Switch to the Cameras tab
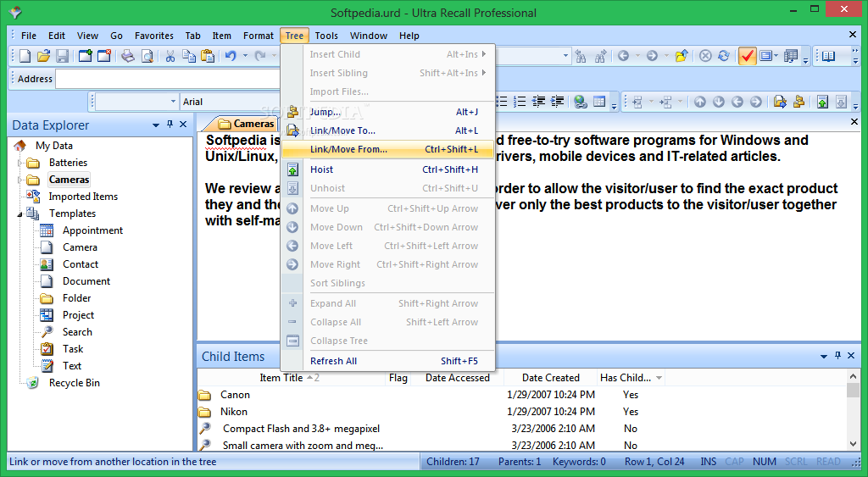The width and height of the screenshot is (868, 477). click(x=247, y=124)
